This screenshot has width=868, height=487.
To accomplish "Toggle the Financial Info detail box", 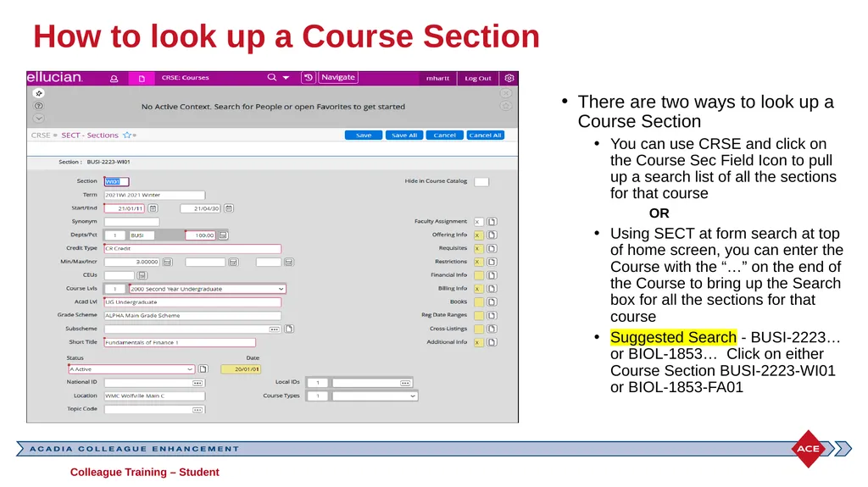I will [x=478, y=275].
